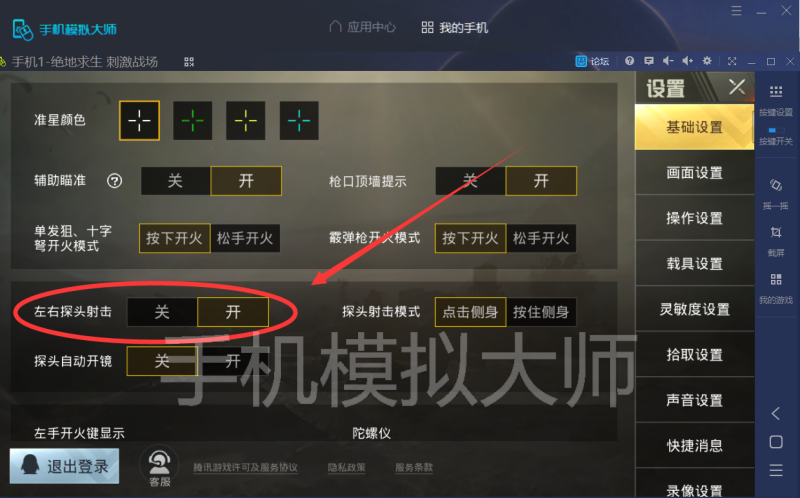Click the 退出登录 logout button

tap(64, 466)
